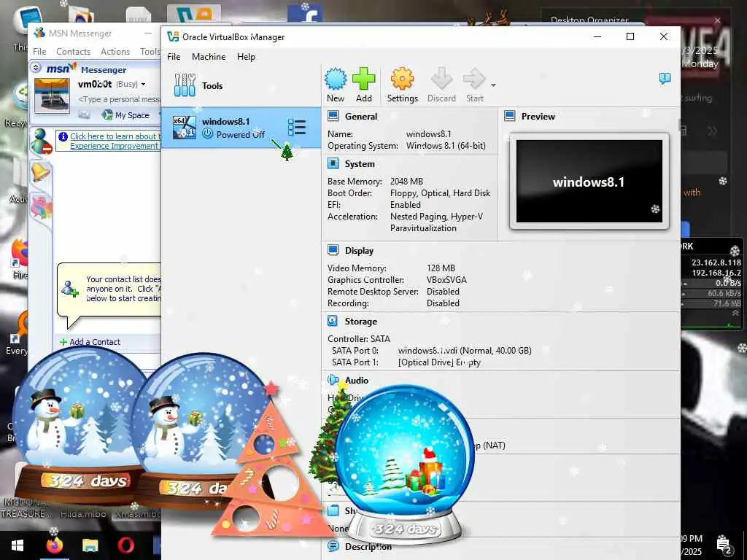
Task: Click the System section title link
Action: (x=360, y=164)
